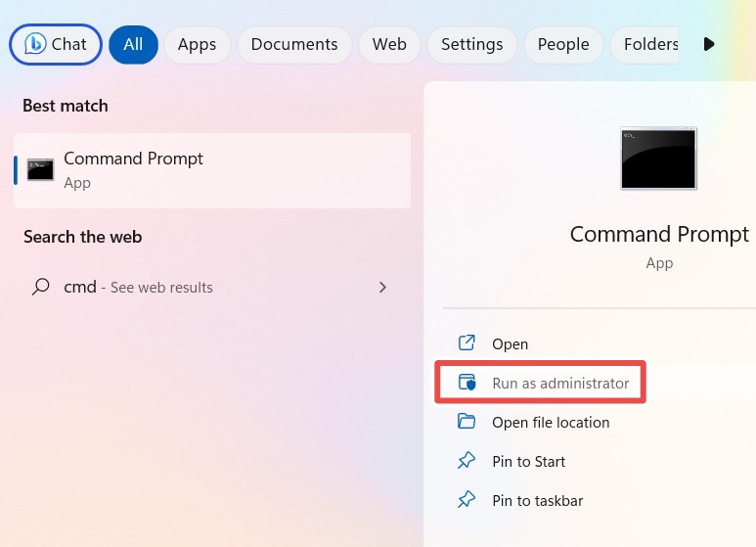The width and height of the screenshot is (756, 547).
Task: Switch to the People filter tab
Action: pyautogui.click(x=563, y=44)
